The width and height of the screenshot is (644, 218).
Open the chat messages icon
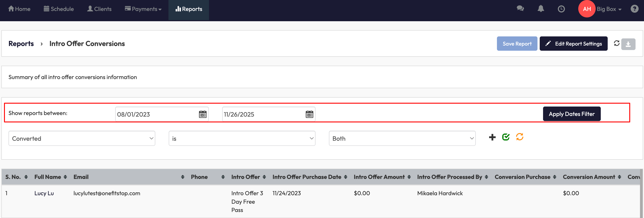520,9
